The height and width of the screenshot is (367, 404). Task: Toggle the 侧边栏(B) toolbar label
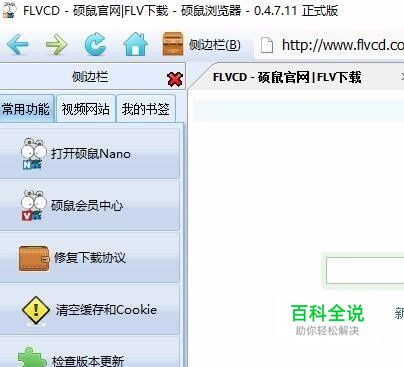[x=214, y=45]
